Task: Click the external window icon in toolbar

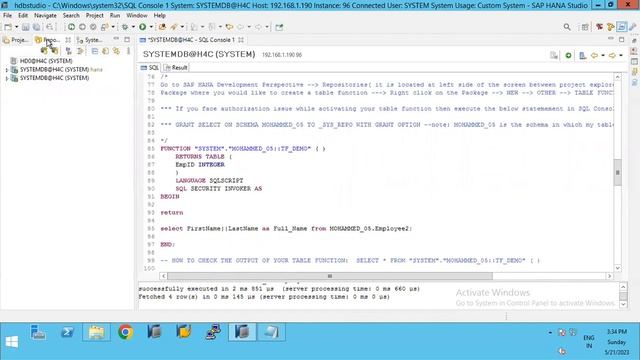Action: click(x=279, y=27)
